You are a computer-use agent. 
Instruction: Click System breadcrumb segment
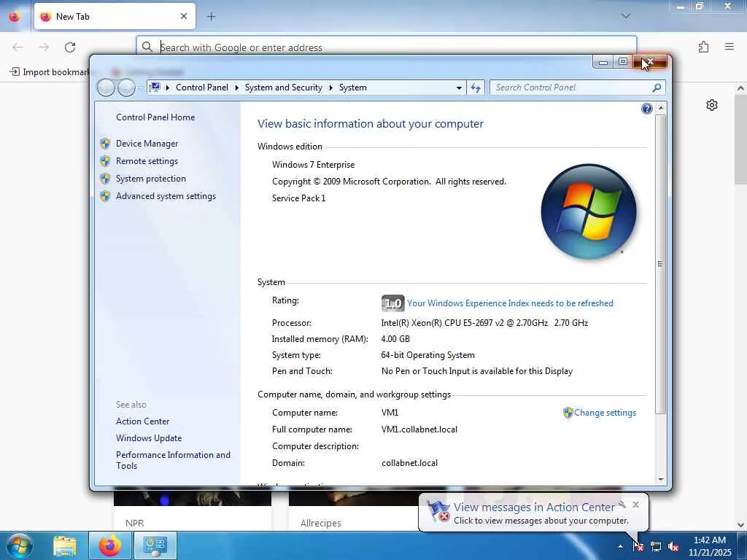(353, 87)
